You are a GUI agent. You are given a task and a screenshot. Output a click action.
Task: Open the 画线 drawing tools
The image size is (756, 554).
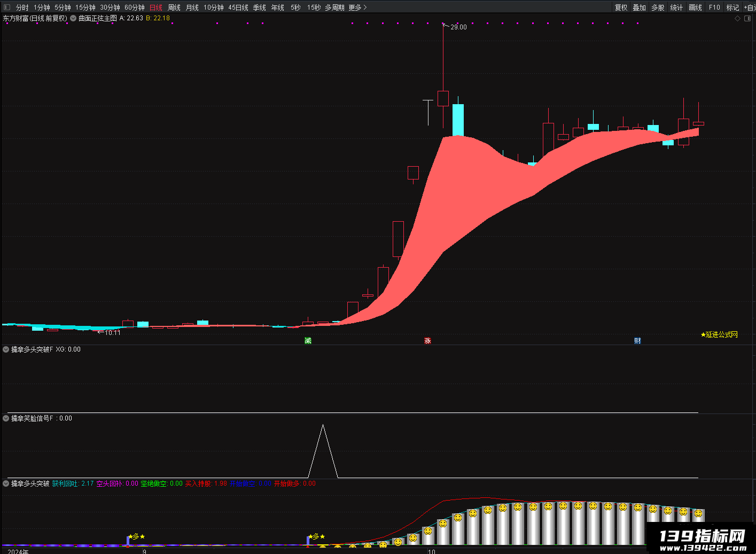coord(695,7)
